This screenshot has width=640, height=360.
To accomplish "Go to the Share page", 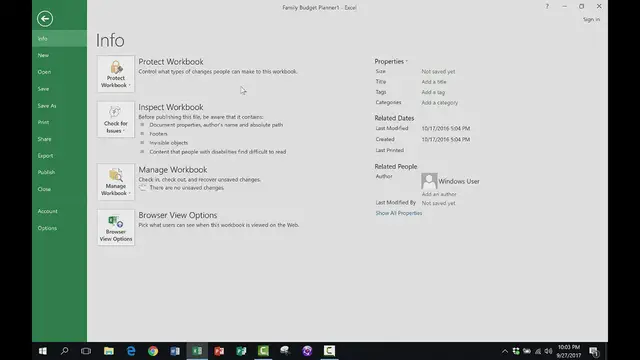I will click(x=60, y=139).
